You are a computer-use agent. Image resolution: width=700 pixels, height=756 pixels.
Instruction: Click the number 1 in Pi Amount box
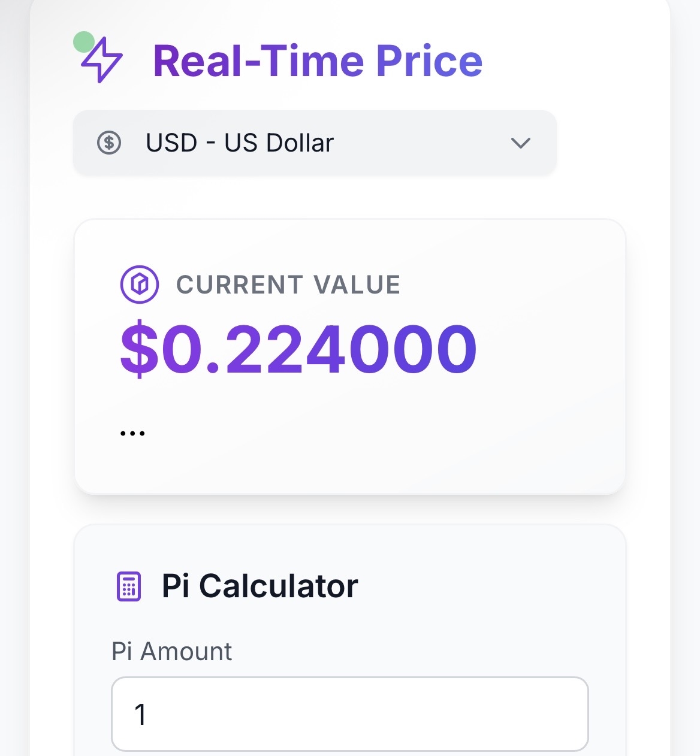coord(140,714)
